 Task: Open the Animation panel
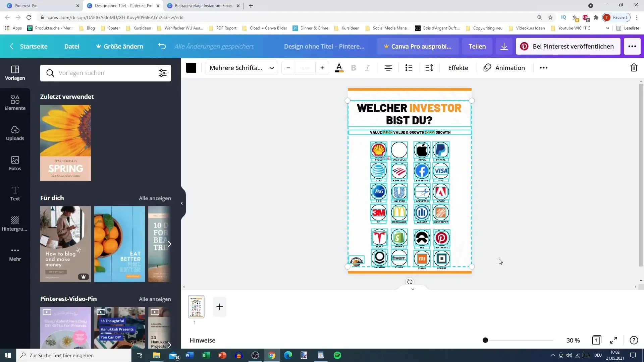(504, 68)
